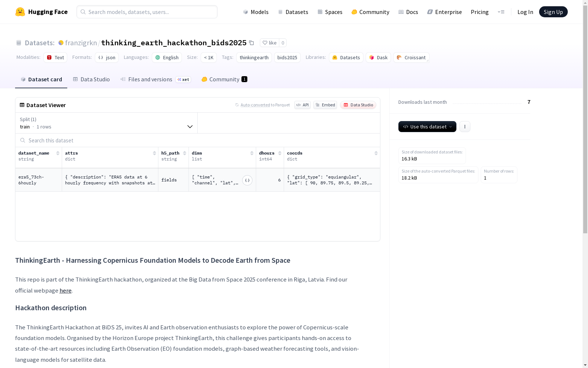Screen dimensions: 588x368
Task: Expand the dims cell JSON braces icon
Action: pyautogui.click(x=247, y=180)
